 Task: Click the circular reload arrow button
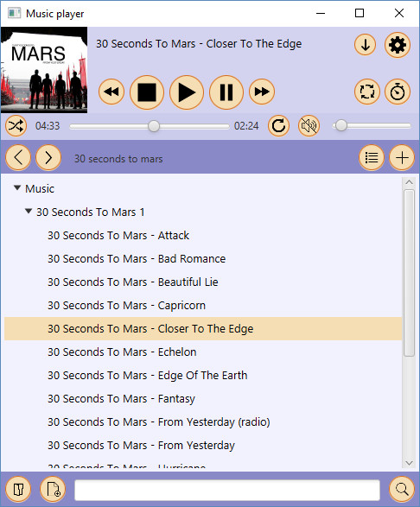pos(278,126)
